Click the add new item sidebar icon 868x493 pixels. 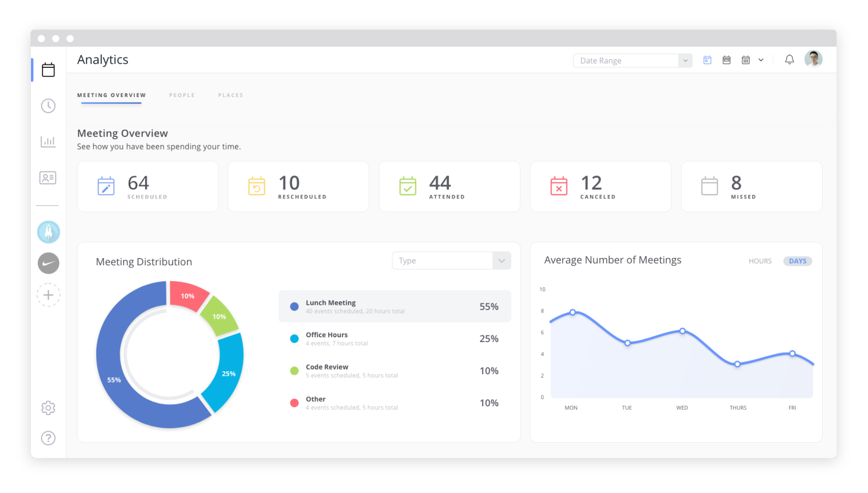click(49, 295)
